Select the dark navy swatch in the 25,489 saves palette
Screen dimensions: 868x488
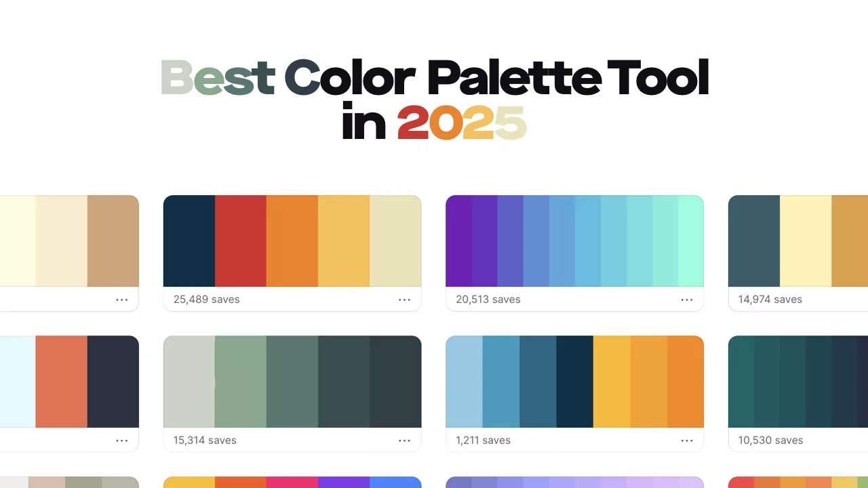(189, 241)
